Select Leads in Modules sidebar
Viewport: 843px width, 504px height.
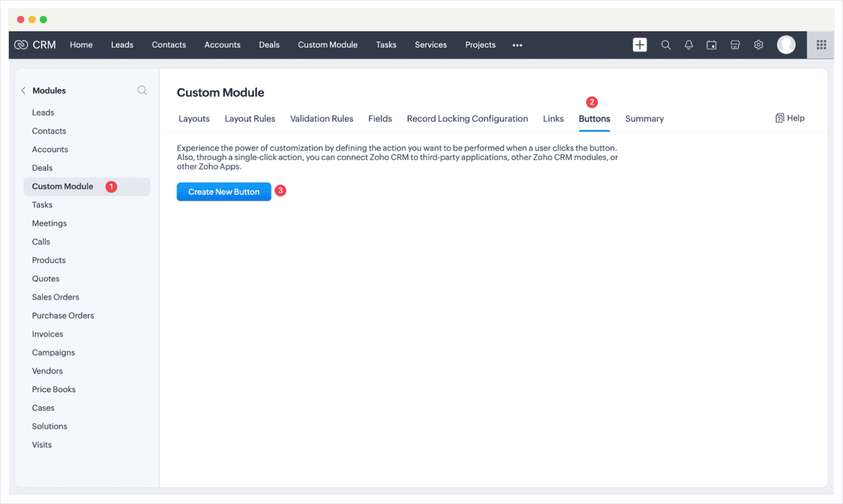[x=43, y=113]
